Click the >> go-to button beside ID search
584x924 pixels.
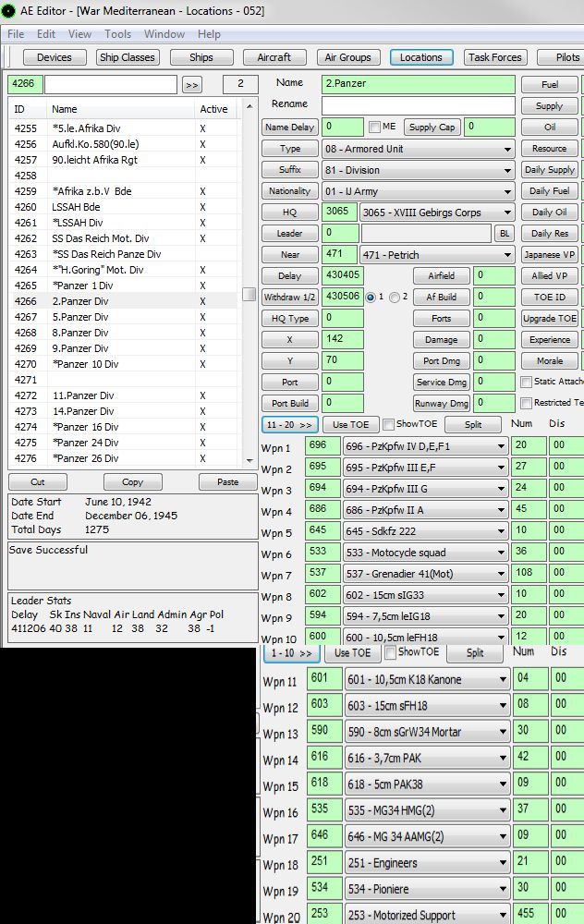coord(191,85)
